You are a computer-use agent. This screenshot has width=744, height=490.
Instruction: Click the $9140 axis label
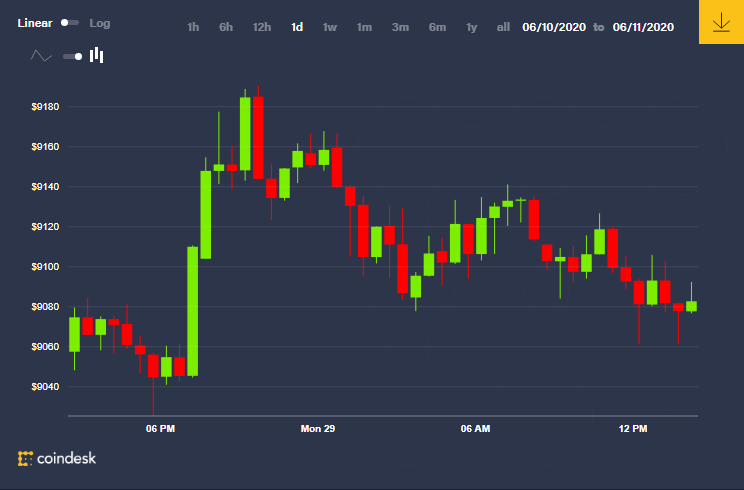(46, 187)
